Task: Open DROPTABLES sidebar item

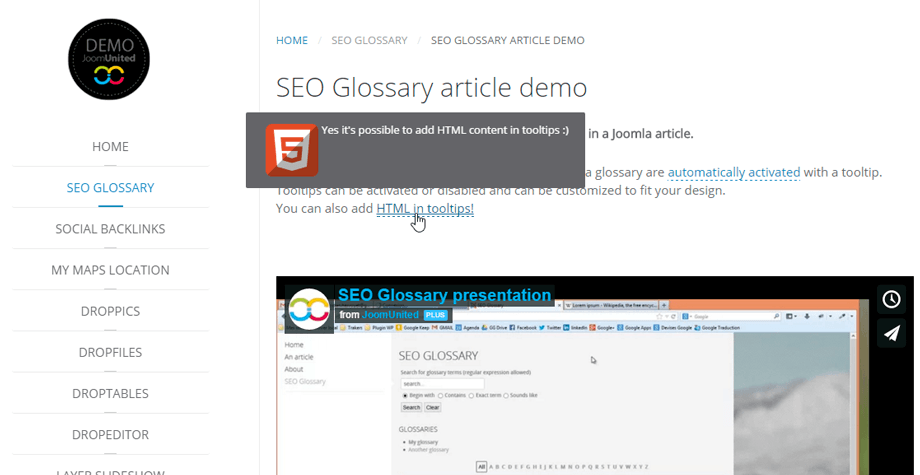Action: pyautogui.click(x=110, y=393)
